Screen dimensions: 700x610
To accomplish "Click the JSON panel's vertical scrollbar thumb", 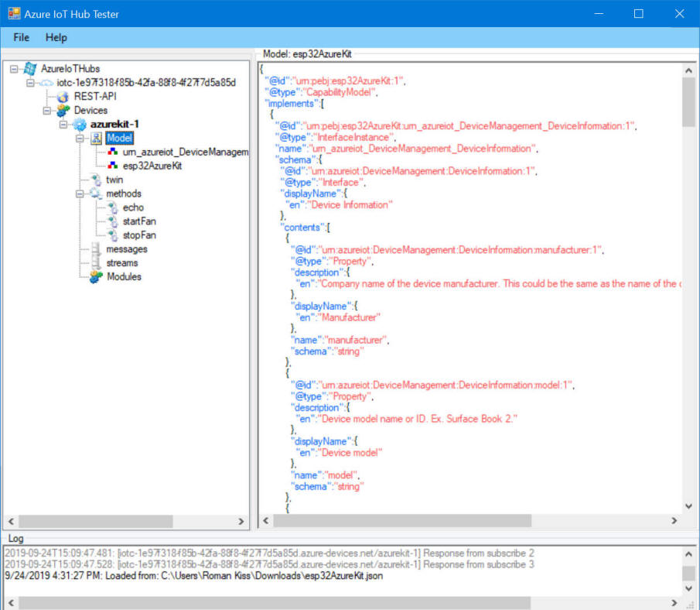I will point(689,102).
